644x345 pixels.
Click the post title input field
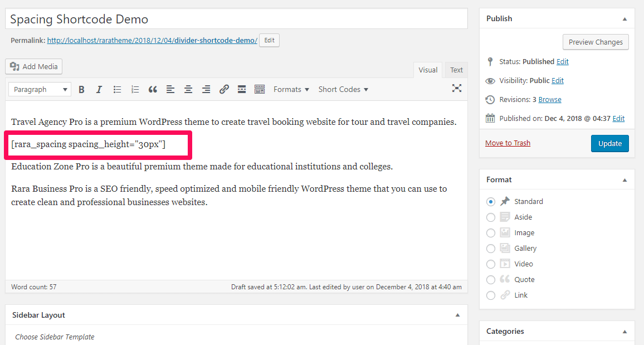pos(236,20)
